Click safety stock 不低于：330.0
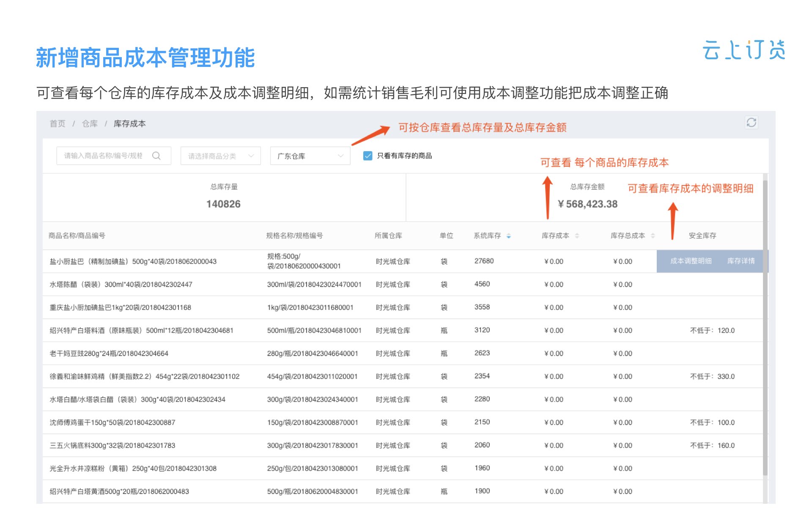This screenshot has width=812, height=508. click(712, 376)
